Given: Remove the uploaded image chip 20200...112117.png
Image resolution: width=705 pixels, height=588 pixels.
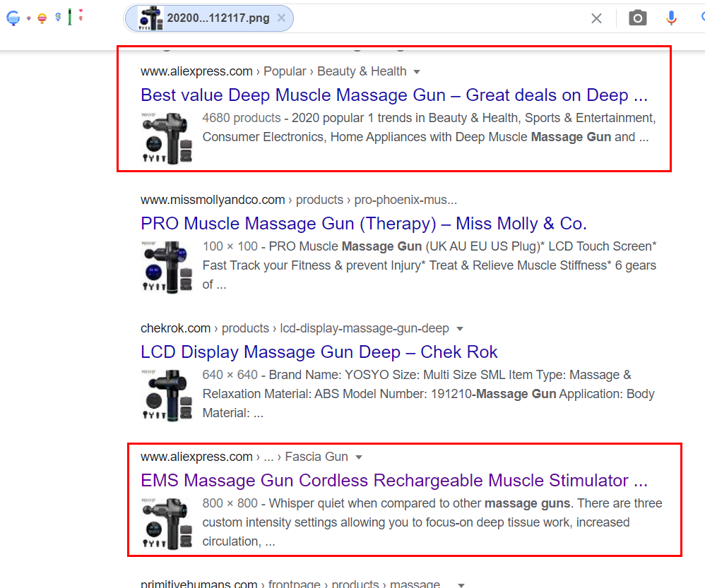Looking at the screenshot, I should (x=281, y=18).
